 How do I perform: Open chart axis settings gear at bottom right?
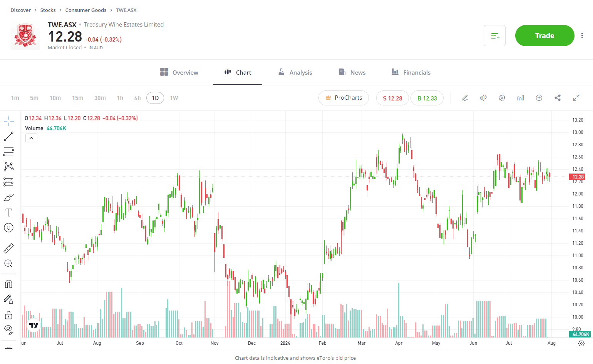pos(581,343)
